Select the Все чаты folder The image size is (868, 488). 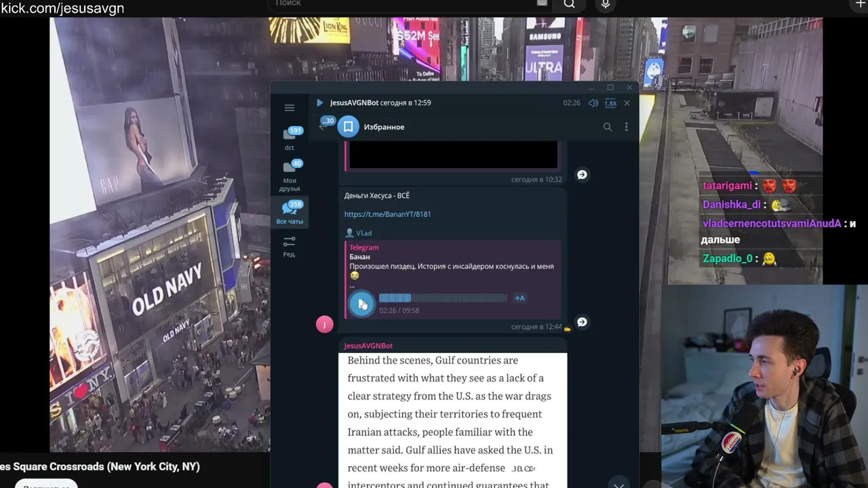point(290,213)
